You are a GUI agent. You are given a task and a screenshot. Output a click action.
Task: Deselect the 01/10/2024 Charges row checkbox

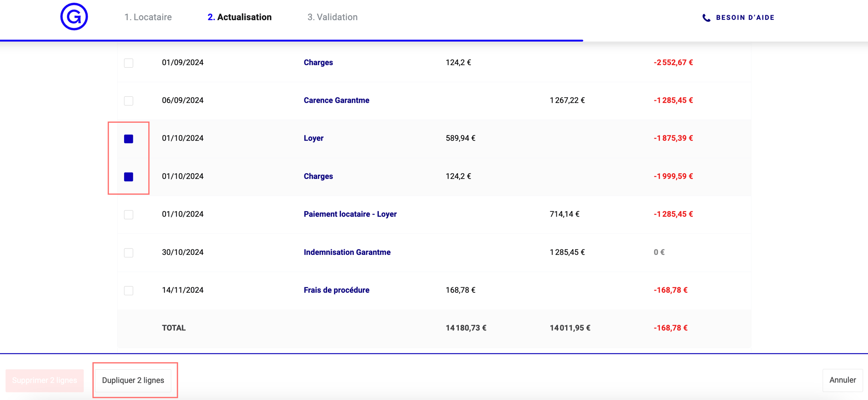point(129,177)
